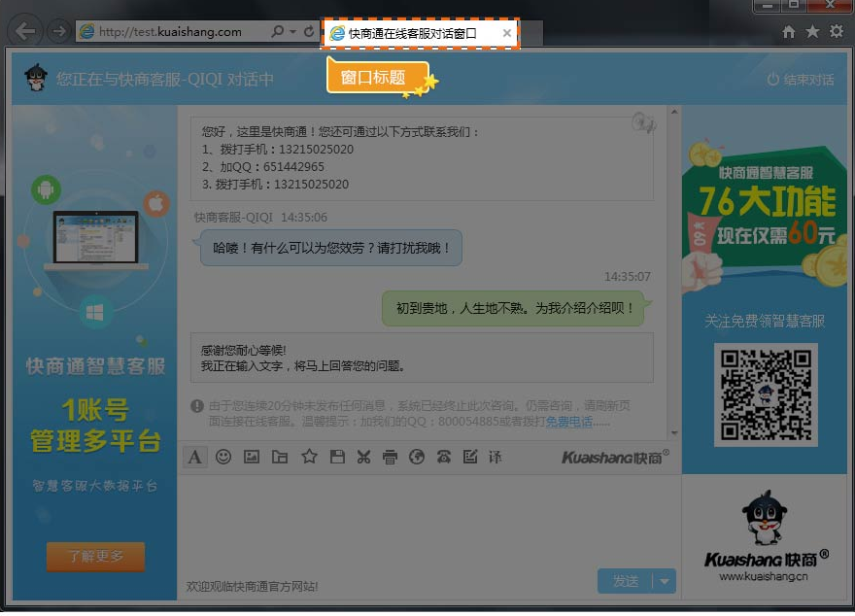Click the sound icon in chat corner
855x616 pixels.
pos(643,123)
